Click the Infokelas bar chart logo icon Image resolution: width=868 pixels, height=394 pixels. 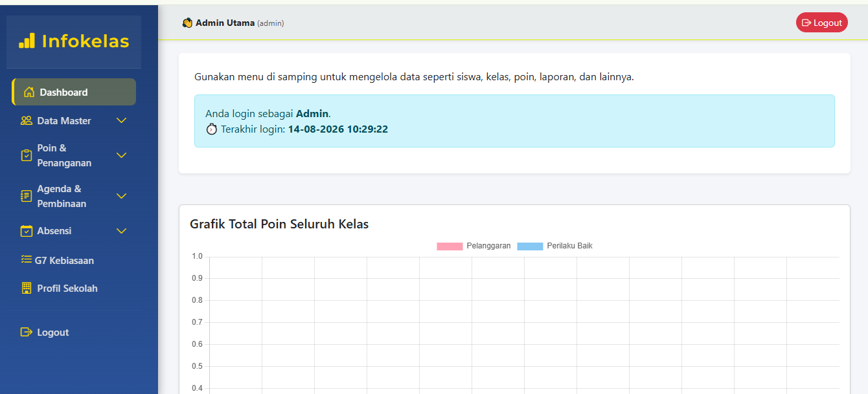point(27,41)
